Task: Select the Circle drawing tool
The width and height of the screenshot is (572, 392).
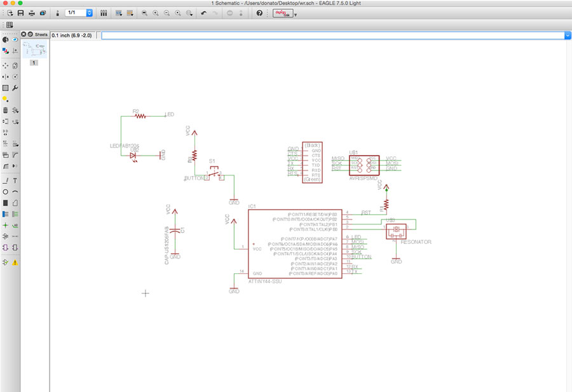Action: pyautogui.click(x=5, y=192)
